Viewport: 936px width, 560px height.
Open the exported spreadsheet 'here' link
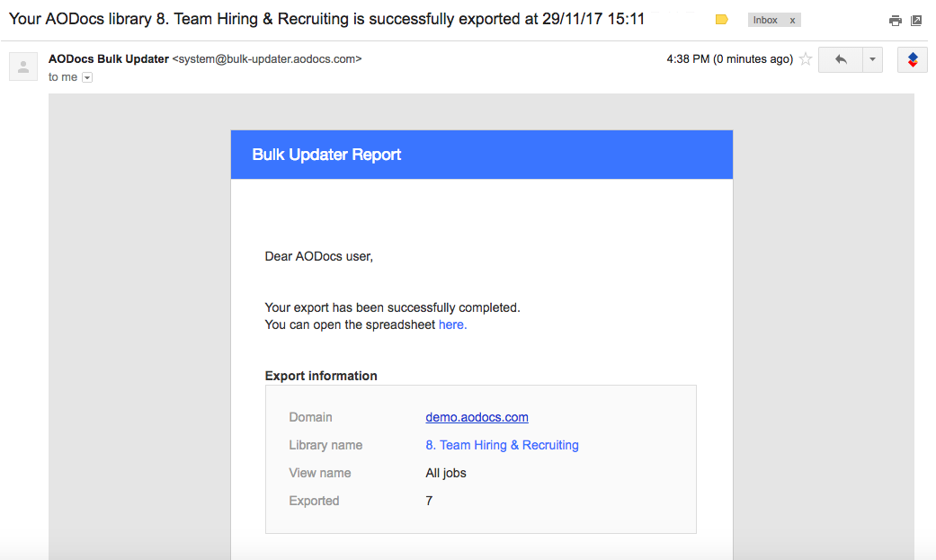pyautogui.click(x=452, y=324)
